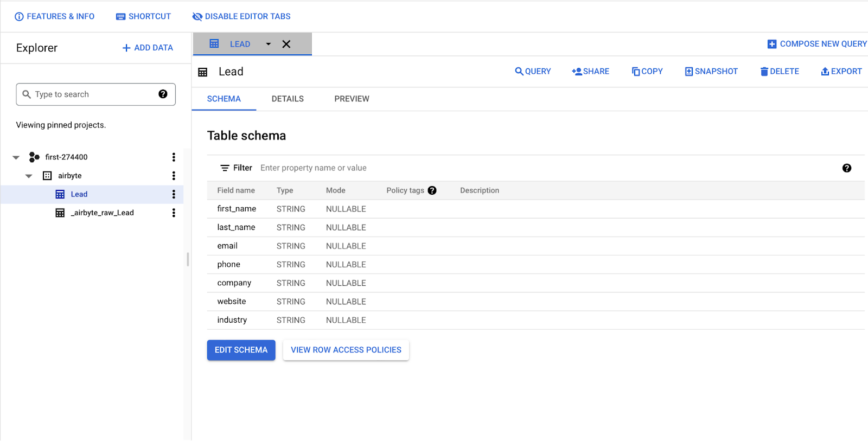
Task: Compose a new query
Action: (817, 44)
